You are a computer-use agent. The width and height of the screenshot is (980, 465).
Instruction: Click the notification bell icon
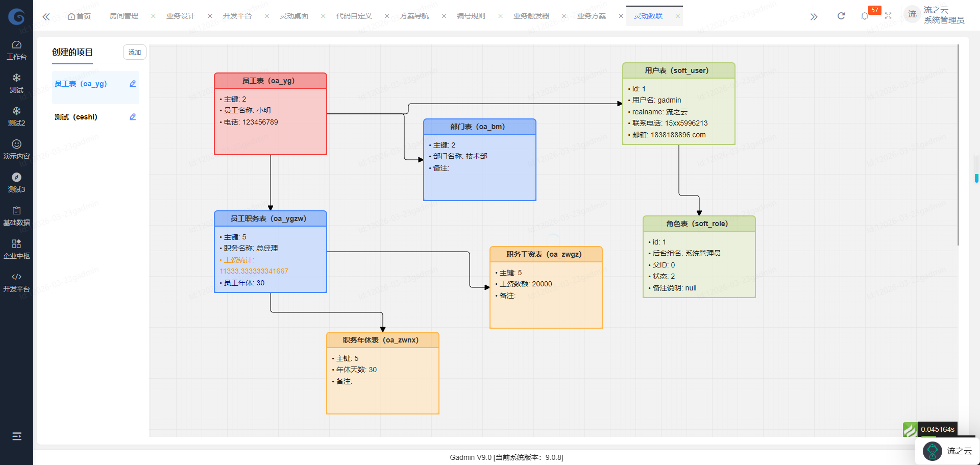pos(864,16)
